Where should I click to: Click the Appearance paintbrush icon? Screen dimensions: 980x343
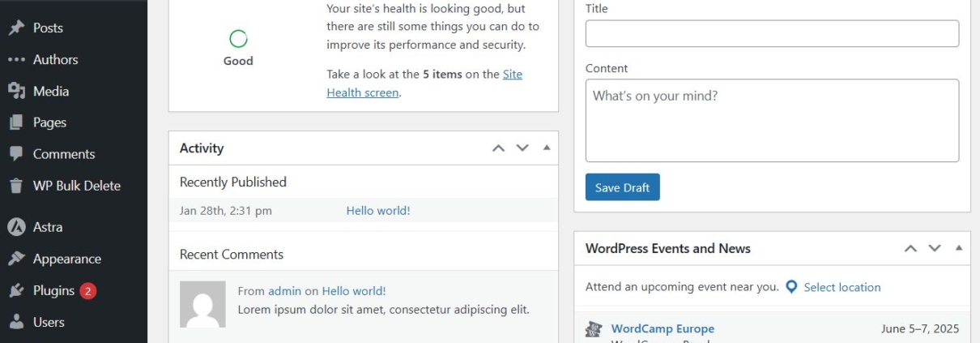[x=16, y=259]
